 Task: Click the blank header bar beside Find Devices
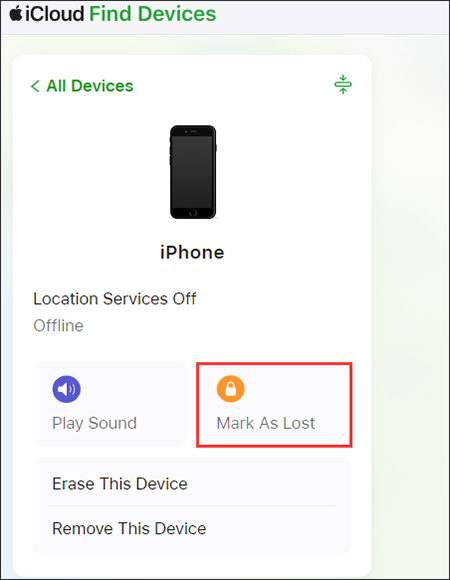(x=333, y=17)
